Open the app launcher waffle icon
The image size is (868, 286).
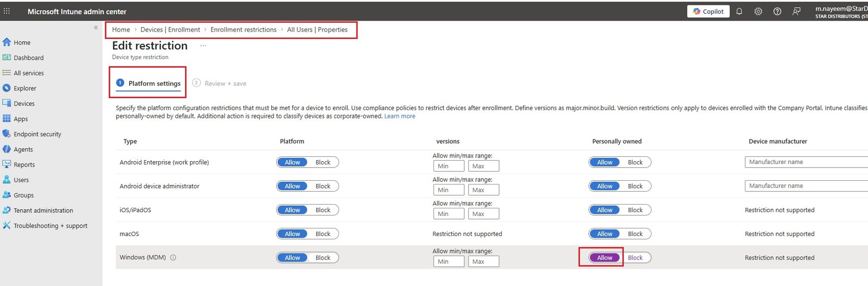[7, 11]
